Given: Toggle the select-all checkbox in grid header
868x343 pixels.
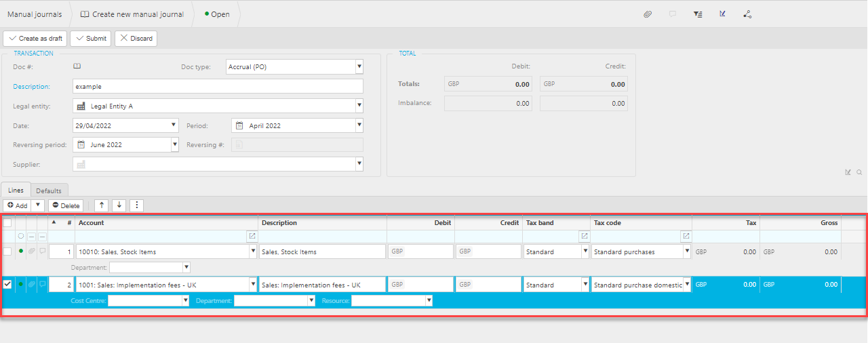Looking at the screenshot, I should pyautogui.click(x=7, y=222).
